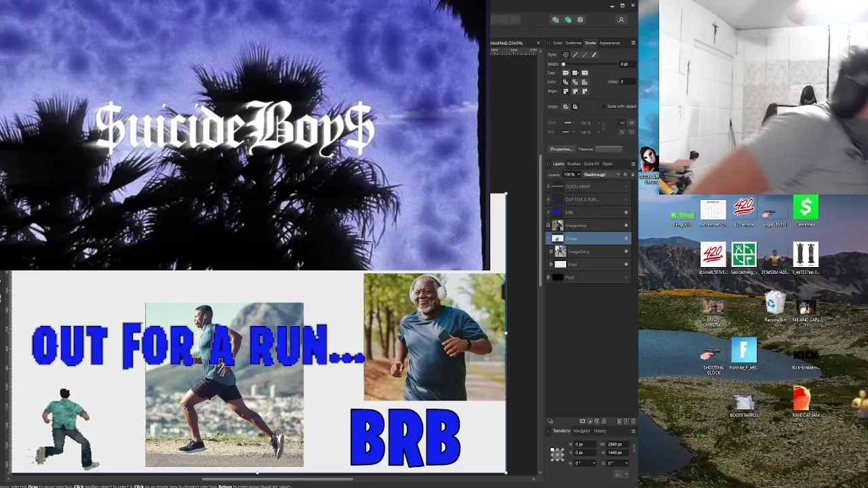The image size is (868, 488).
Task: Switch to the Navigator tab
Action: click(x=582, y=430)
